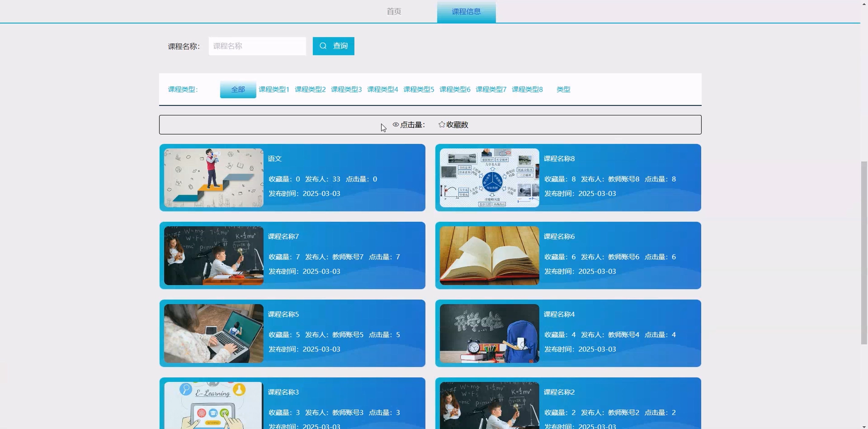Click the magnifier icon in 查询 button
Viewport: 868px width, 429px height.
pos(323,46)
